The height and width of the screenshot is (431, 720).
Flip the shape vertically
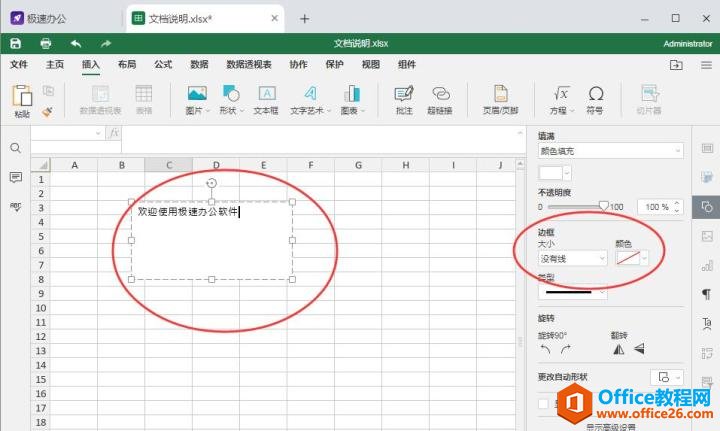(639, 349)
